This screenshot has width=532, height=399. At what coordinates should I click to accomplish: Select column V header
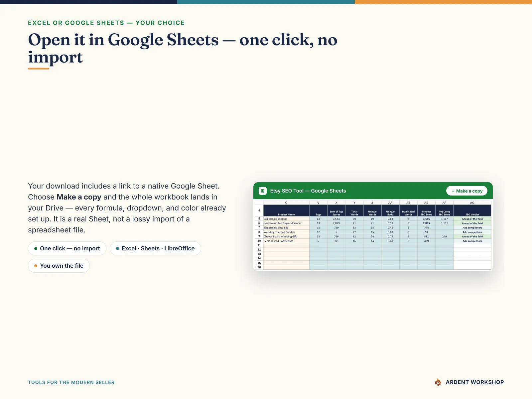point(318,202)
